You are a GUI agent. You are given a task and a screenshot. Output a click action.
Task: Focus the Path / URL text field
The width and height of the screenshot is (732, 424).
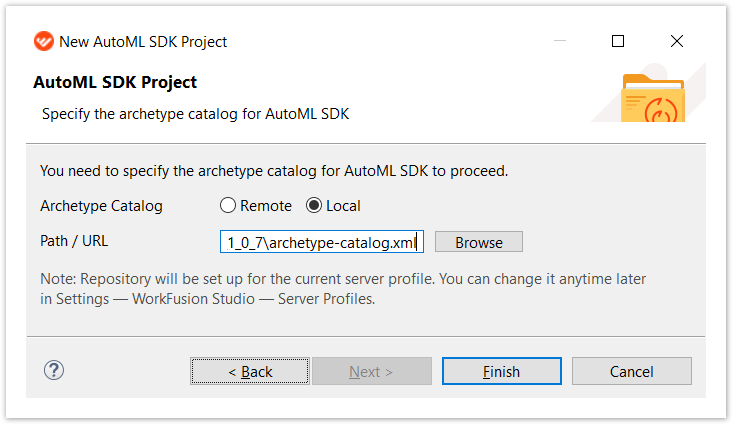point(322,242)
